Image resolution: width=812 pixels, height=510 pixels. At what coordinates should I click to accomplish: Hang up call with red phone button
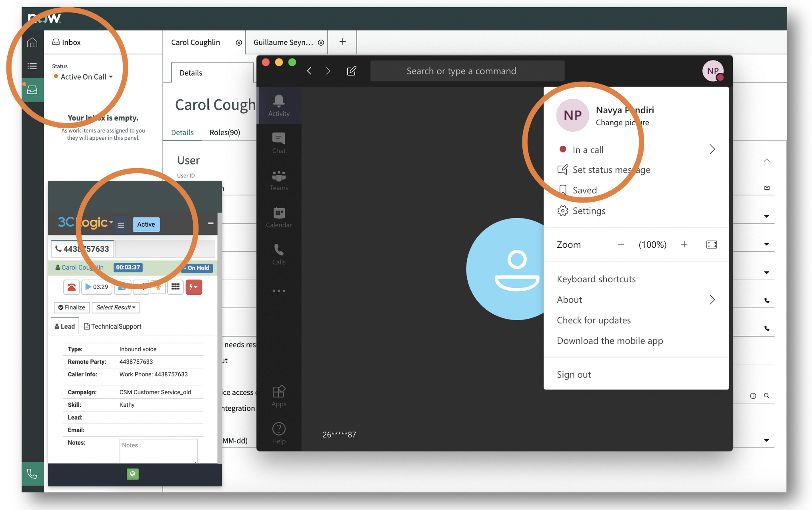pyautogui.click(x=72, y=287)
